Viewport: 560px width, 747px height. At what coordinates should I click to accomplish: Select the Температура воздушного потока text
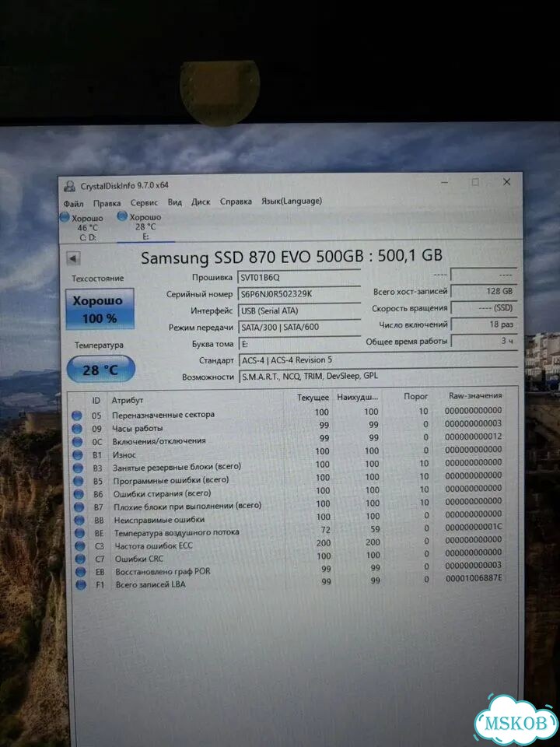click(x=177, y=532)
